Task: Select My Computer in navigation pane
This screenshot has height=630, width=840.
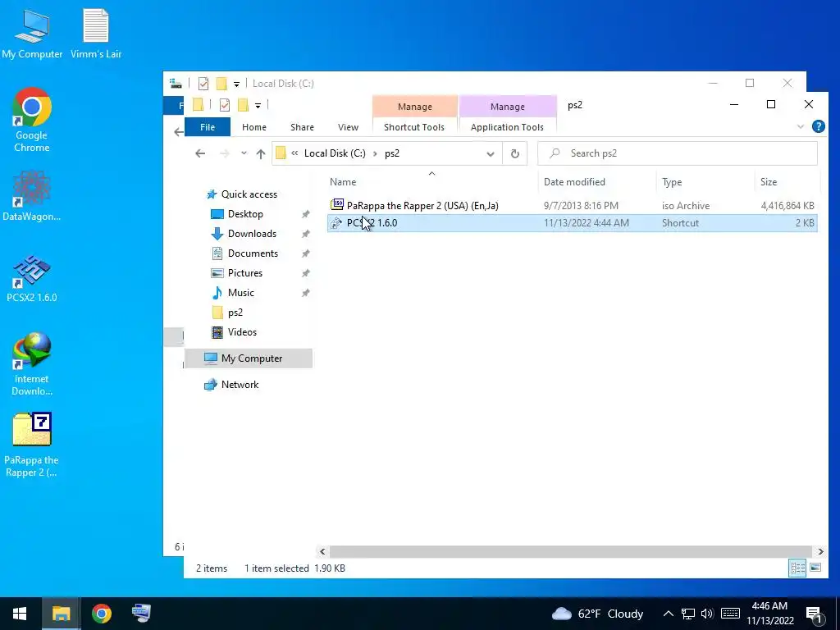Action: [249, 358]
